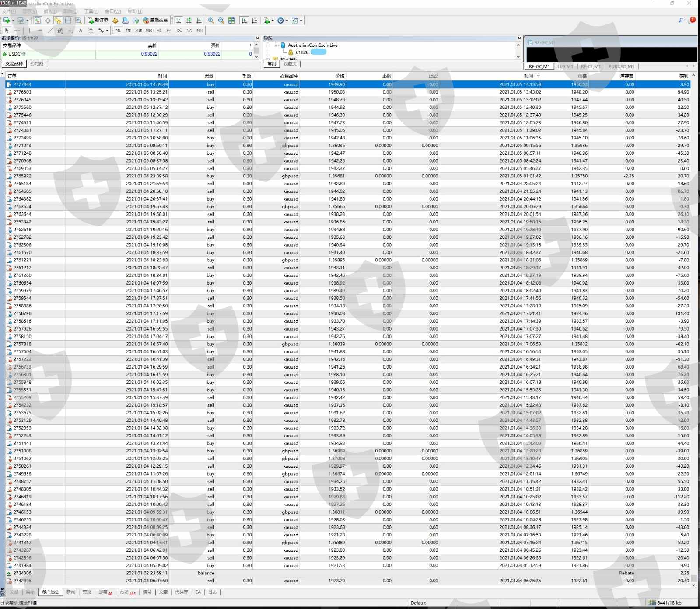Image resolution: width=700 pixels, height=609 pixels.
Task: Open the 新闻 tab in terminal panel
Action: (x=70, y=592)
